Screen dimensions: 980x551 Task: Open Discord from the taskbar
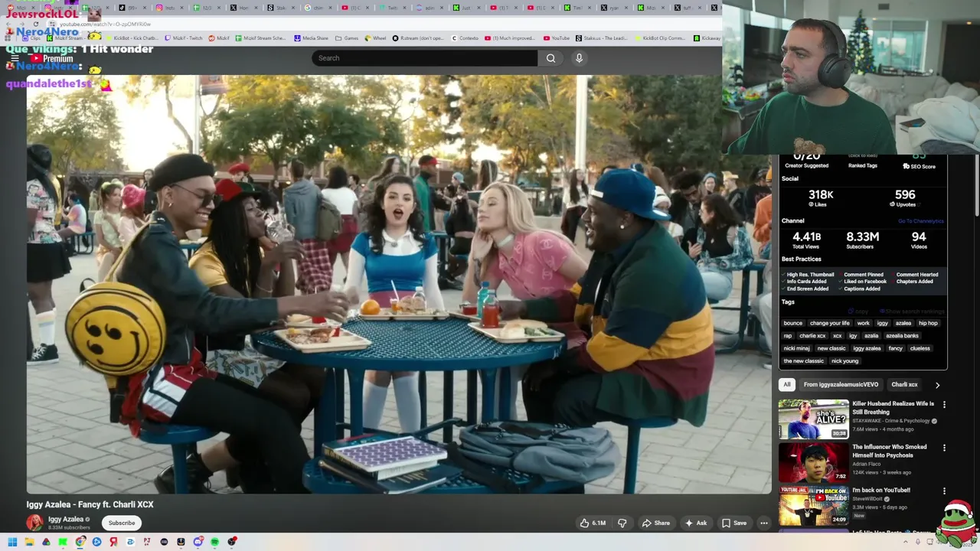click(198, 542)
